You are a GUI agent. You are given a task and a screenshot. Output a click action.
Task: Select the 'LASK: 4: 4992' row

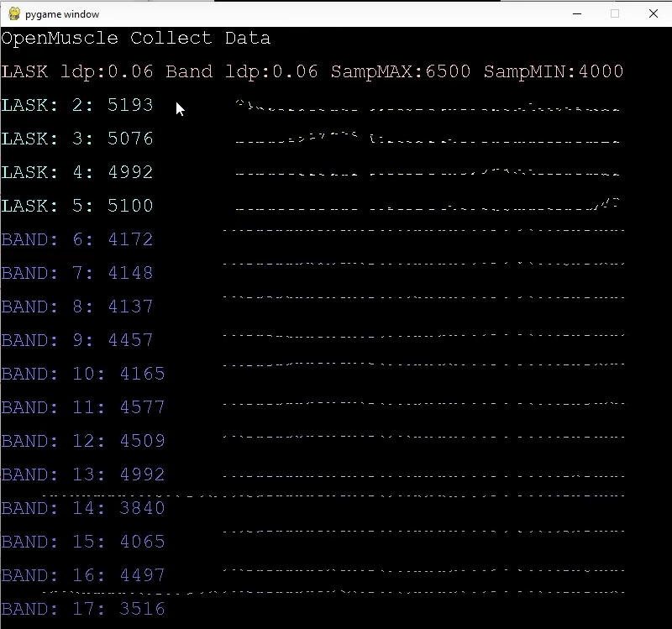tap(77, 172)
